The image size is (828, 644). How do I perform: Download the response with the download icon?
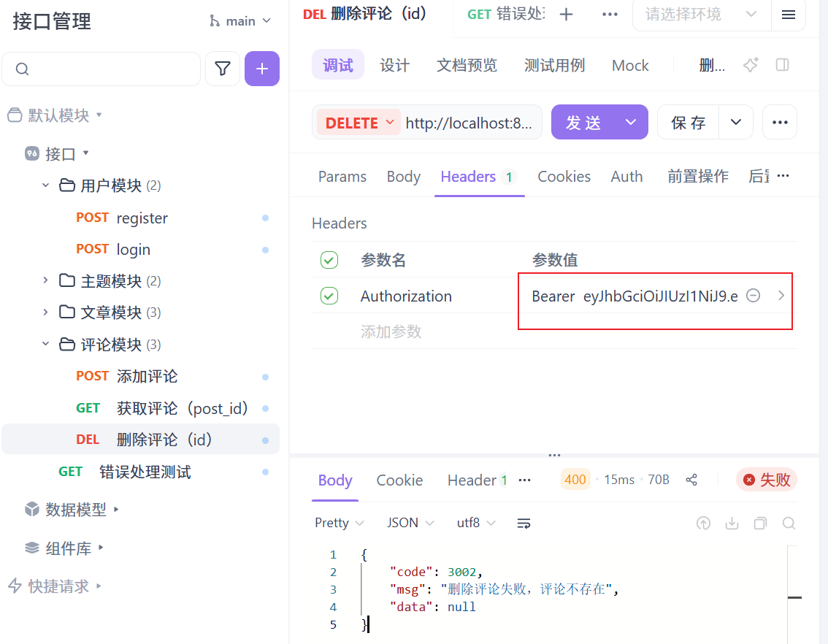click(x=732, y=523)
